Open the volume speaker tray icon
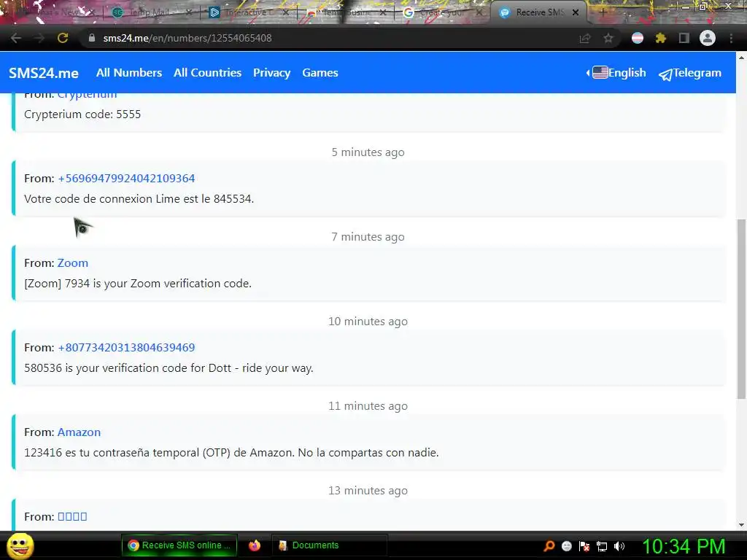747x560 pixels. click(x=619, y=546)
